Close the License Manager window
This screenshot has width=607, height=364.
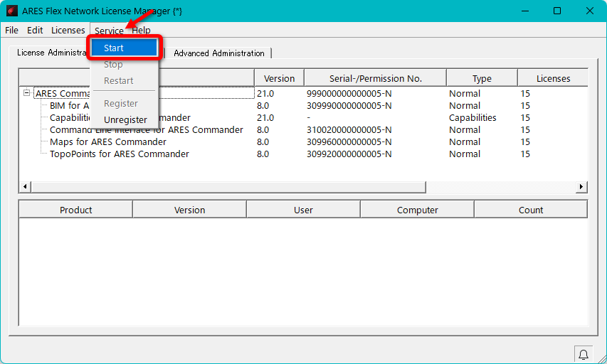pos(590,11)
